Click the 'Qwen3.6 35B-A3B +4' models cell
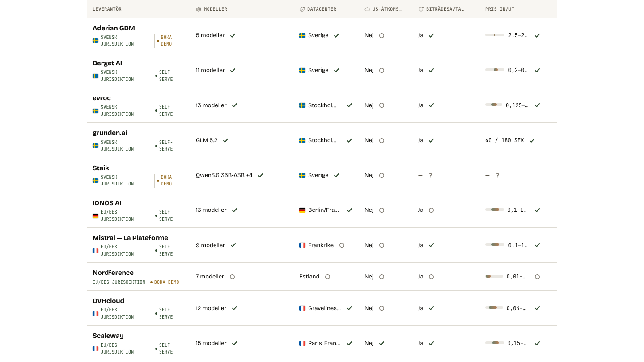Viewport: 644px width, 362px height. (224, 175)
